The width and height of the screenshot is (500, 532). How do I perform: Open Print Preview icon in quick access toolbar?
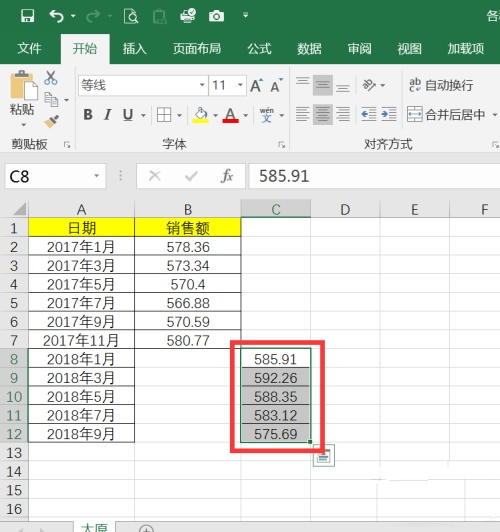click(x=131, y=16)
